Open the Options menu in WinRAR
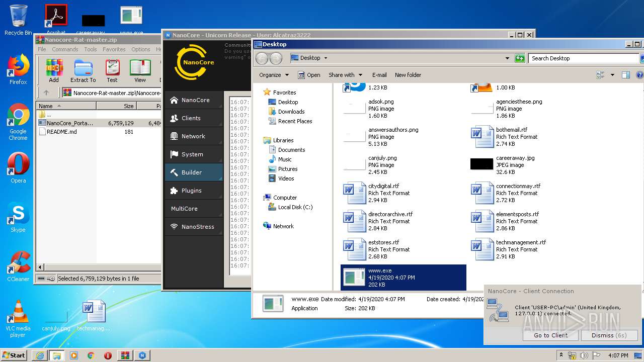644x362 pixels. tap(141, 49)
